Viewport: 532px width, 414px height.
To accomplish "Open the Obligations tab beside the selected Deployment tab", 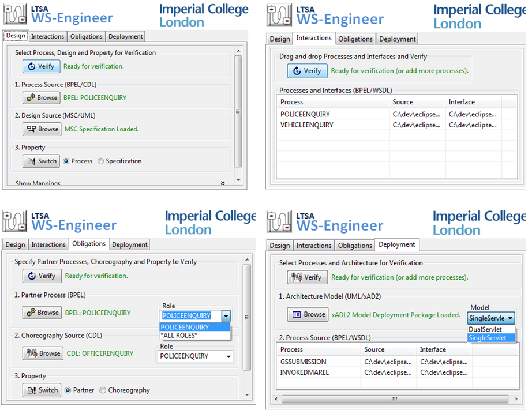I will (x=355, y=245).
